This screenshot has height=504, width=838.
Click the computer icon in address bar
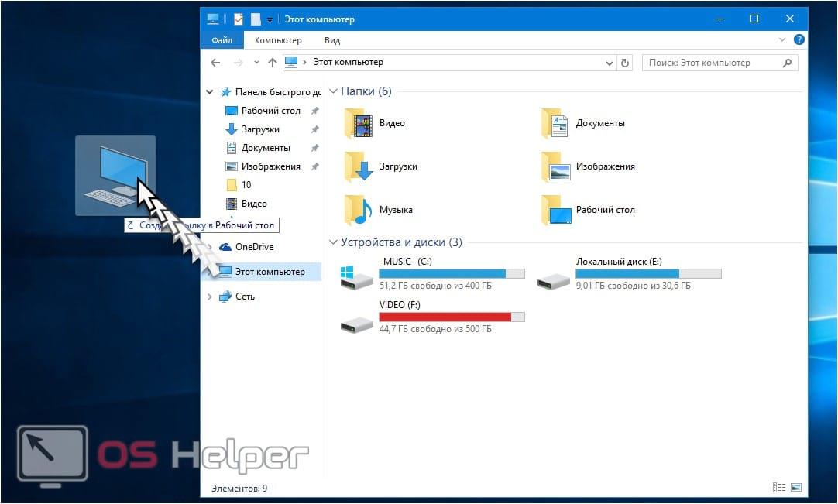point(291,62)
